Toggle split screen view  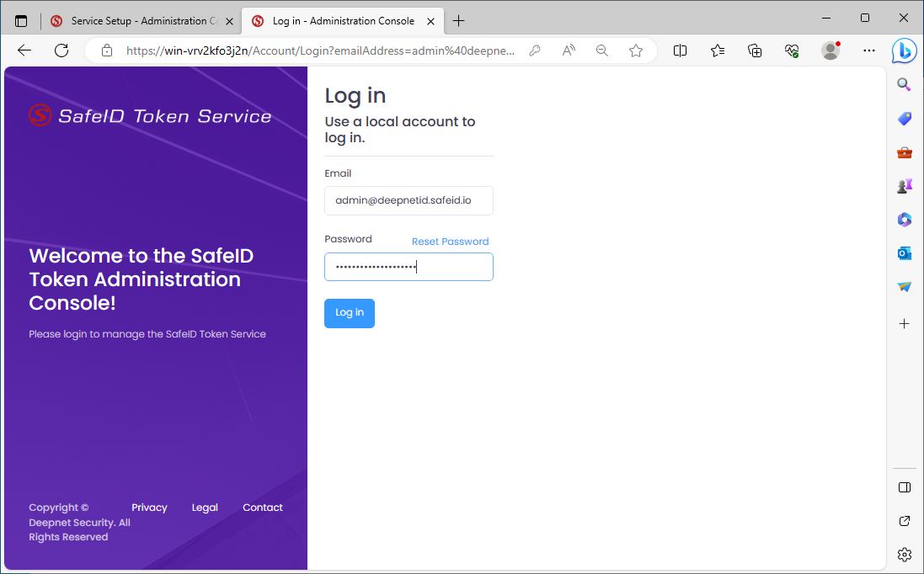coord(681,50)
